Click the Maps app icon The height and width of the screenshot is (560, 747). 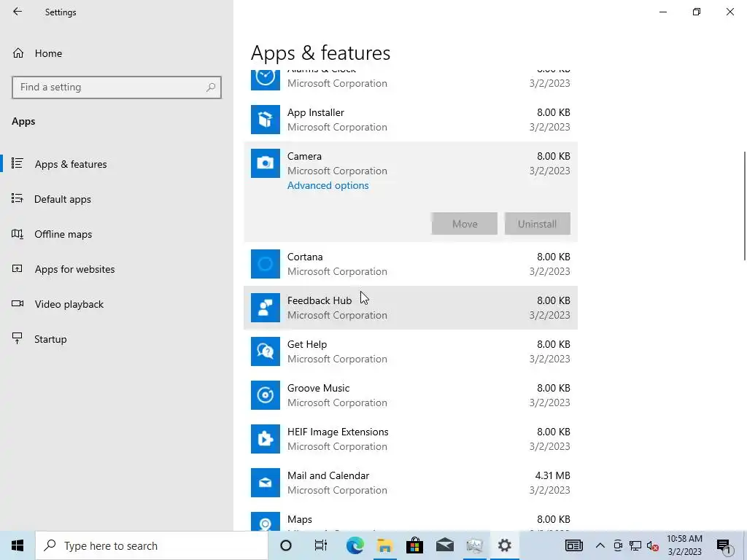coord(266,521)
